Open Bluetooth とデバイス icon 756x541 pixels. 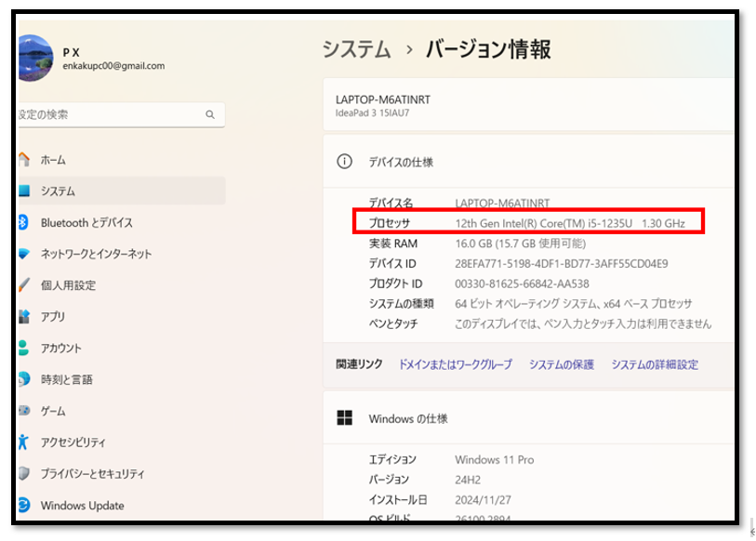(23, 222)
